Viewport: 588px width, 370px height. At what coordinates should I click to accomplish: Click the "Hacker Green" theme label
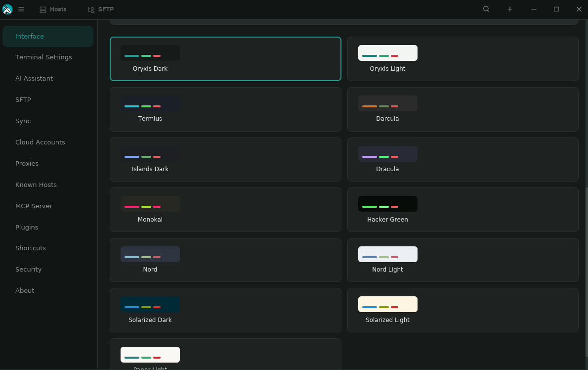point(387,220)
